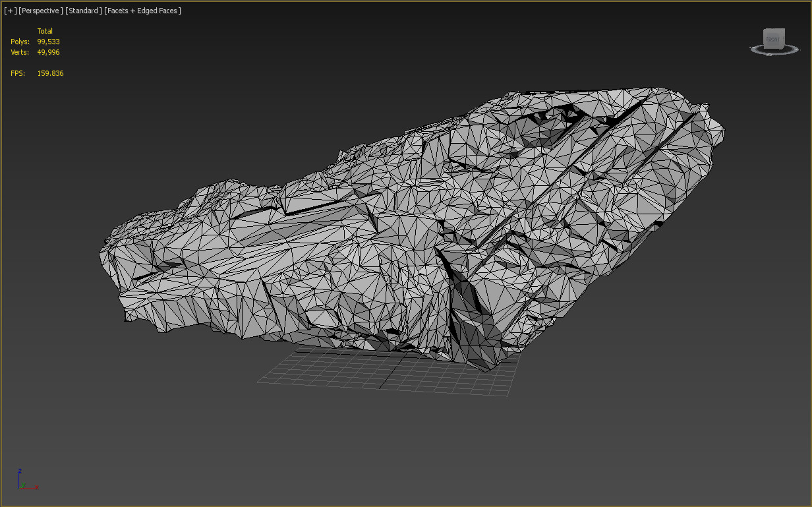Screen dimensions: 812x507
Task: Click the Verts count of 49,996
Action: point(49,52)
